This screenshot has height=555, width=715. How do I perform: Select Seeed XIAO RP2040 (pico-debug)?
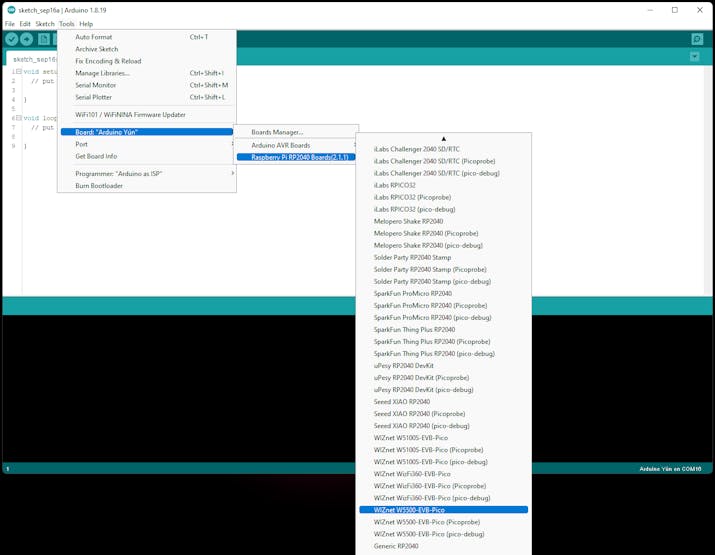coord(443,426)
